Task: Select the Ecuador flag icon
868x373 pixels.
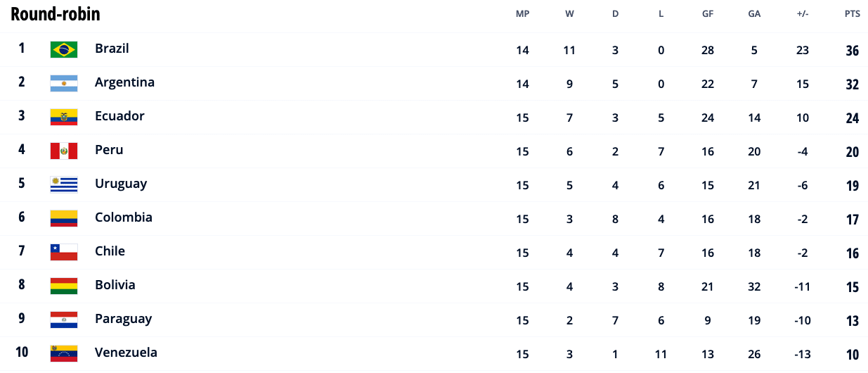Action: click(64, 118)
